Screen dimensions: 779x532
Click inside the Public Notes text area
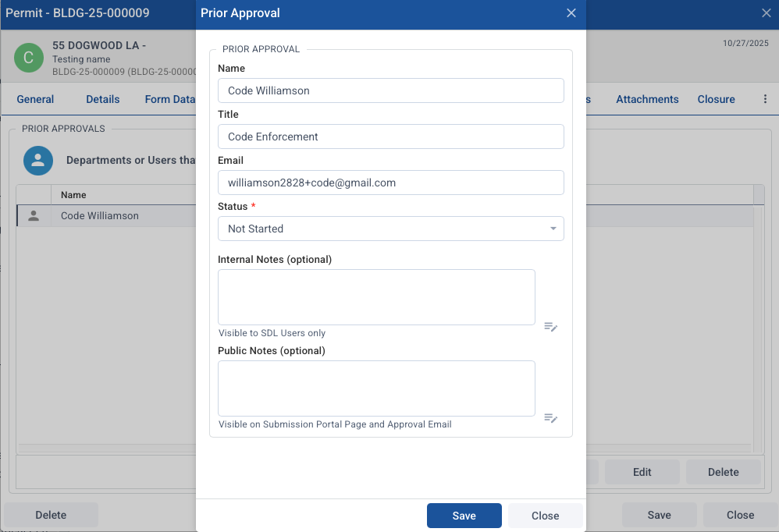coord(376,388)
